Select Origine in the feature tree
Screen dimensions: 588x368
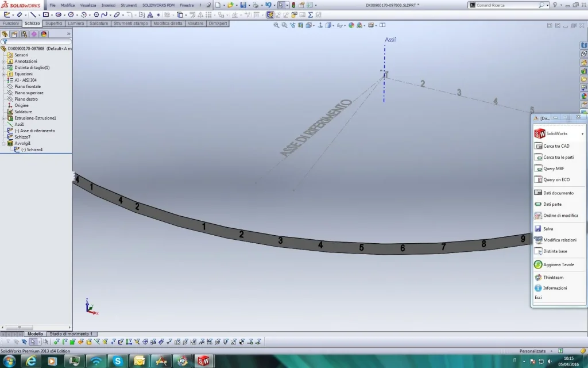click(21, 106)
